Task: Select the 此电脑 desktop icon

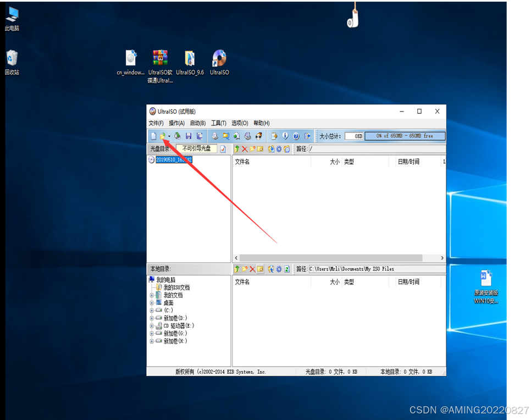Action: 12,19
